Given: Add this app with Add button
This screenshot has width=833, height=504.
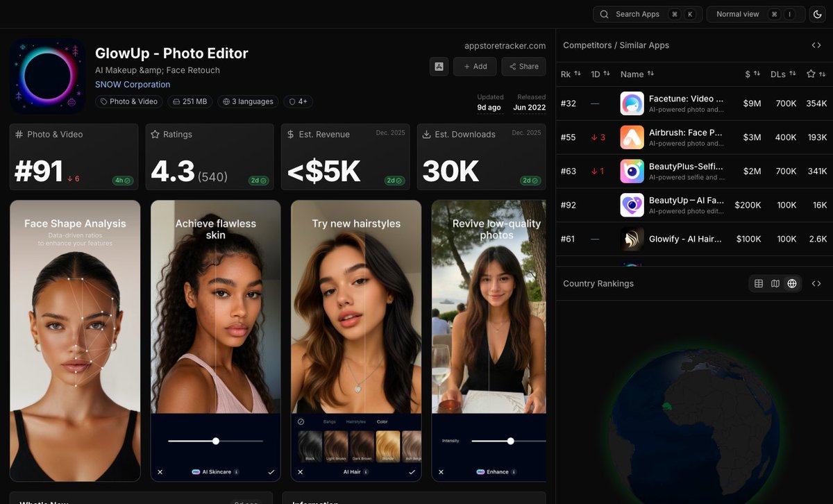Looking at the screenshot, I should tap(475, 67).
